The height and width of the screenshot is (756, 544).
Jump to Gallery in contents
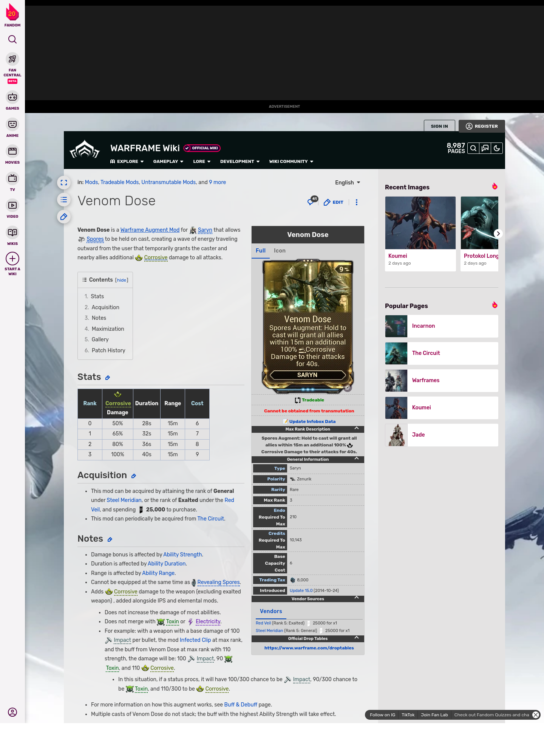(100, 339)
